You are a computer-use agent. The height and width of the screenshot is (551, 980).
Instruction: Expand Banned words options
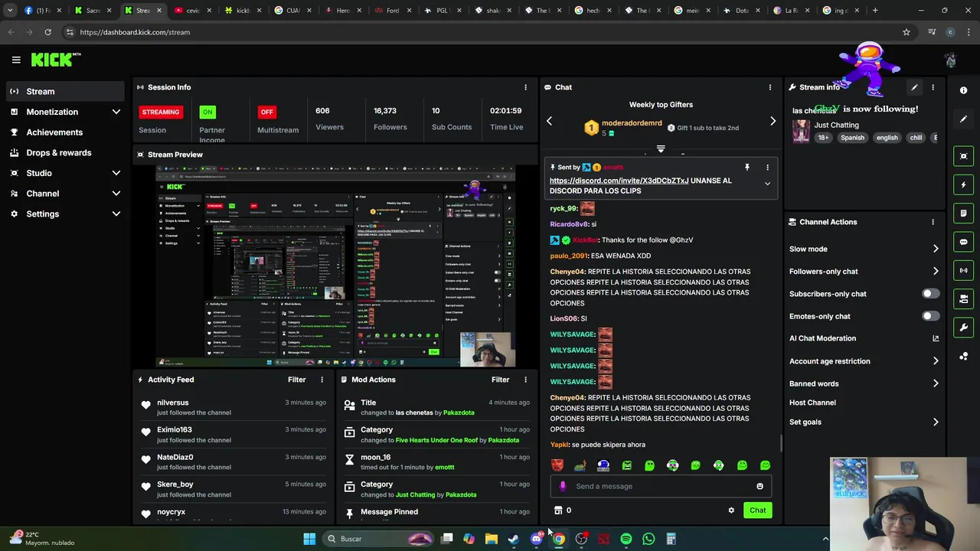(936, 383)
